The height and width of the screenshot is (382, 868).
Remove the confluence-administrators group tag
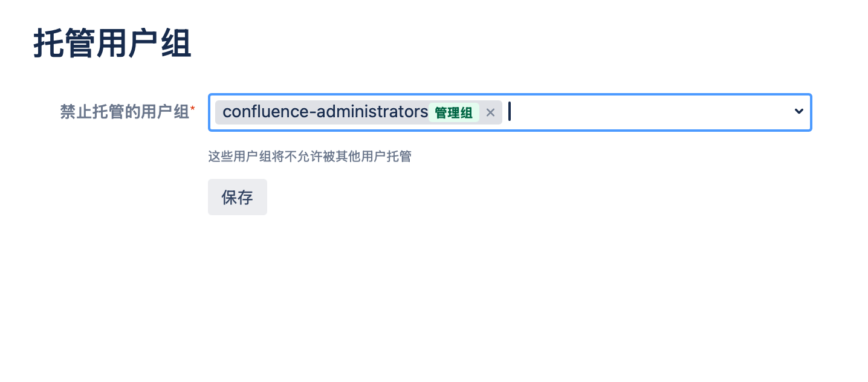(490, 112)
